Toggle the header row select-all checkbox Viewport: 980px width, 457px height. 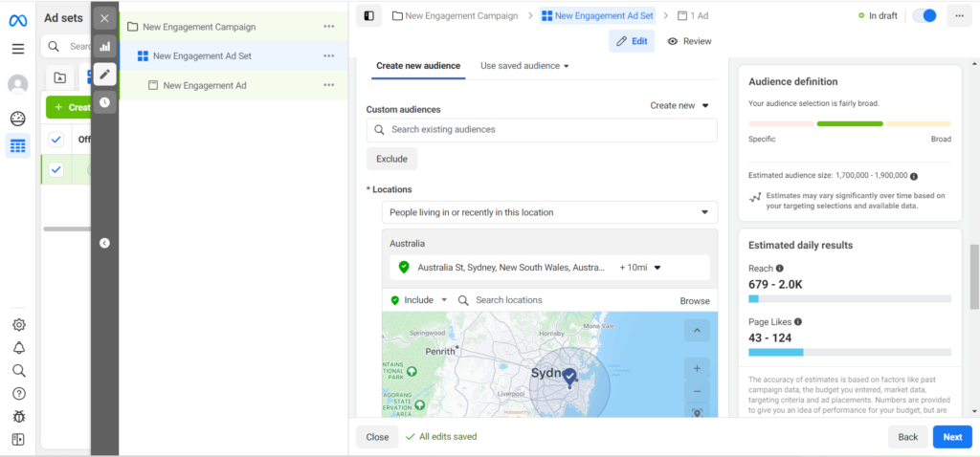point(56,140)
